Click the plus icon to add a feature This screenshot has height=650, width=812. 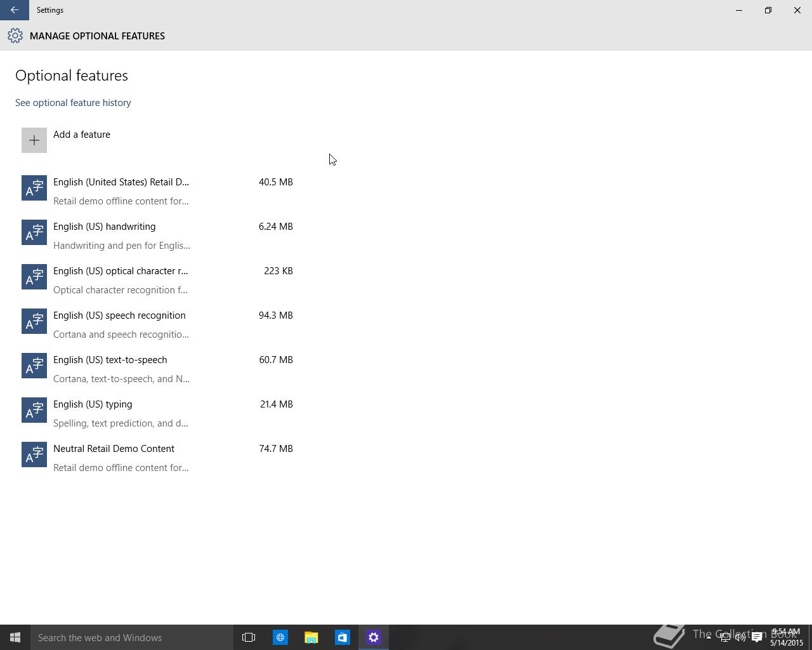[x=34, y=140]
